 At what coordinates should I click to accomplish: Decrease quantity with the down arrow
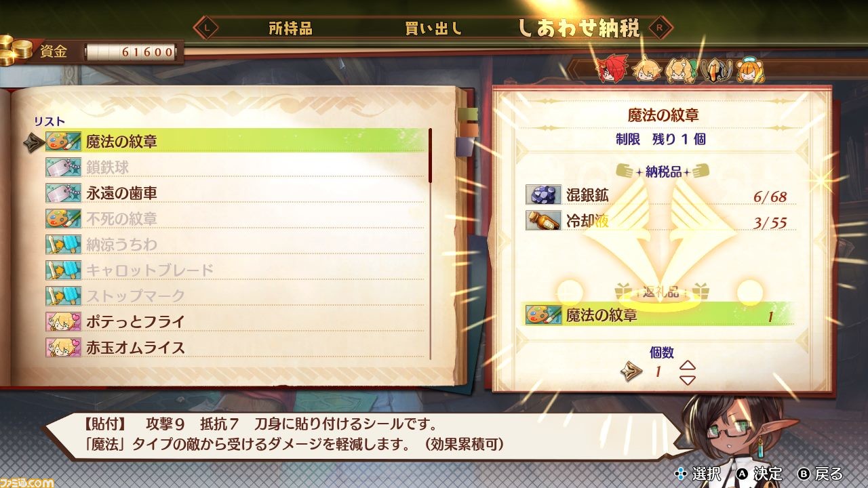pos(688,380)
